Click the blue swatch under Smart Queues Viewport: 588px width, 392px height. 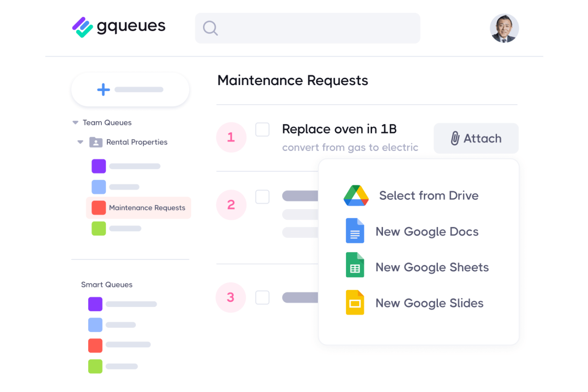point(95,325)
